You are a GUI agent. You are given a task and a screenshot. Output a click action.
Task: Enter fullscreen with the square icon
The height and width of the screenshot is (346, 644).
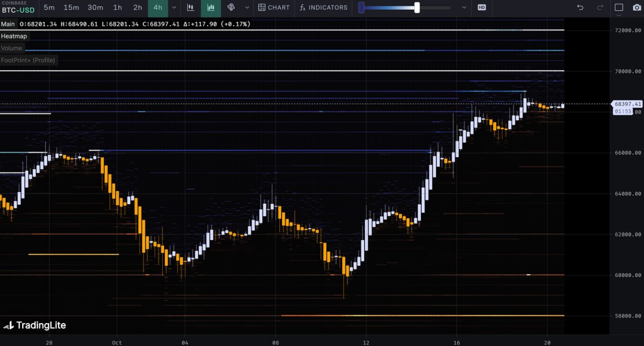(x=619, y=8)
